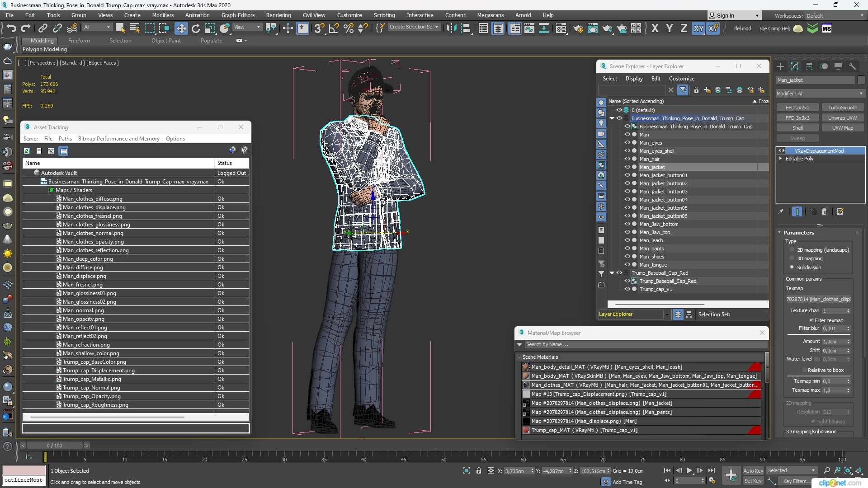Toggle Scene Explorer filter funnel icon
Image resolution: width=868 pixels, height=488 pixels.
tap(683, 90)
